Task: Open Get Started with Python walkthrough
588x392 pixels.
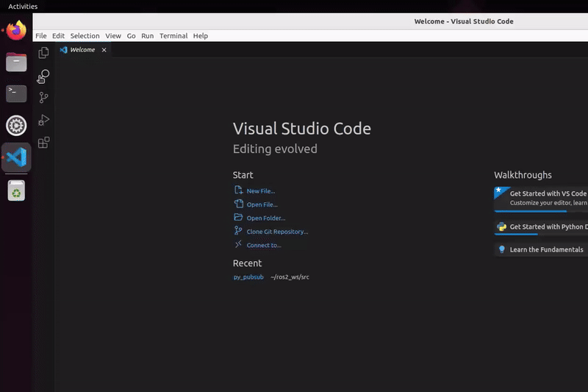Action: (x=541, y=227)
